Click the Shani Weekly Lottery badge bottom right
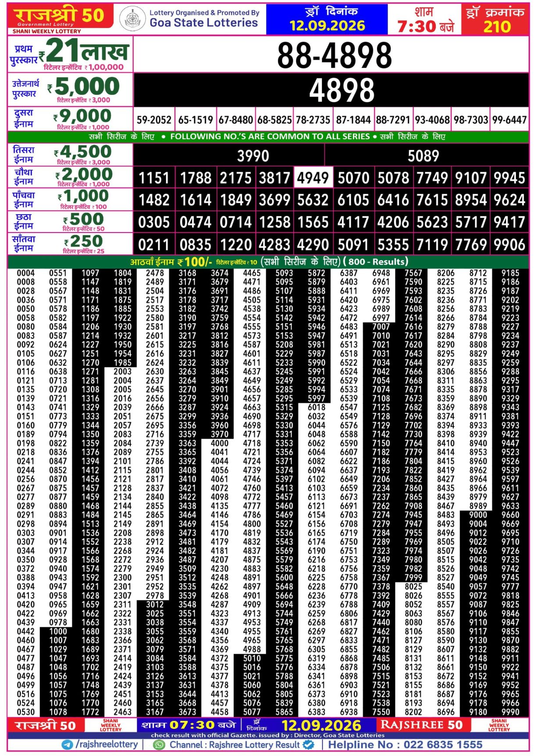Image resolution: width=534 pixels, height=756 pixels. (499, 725)
